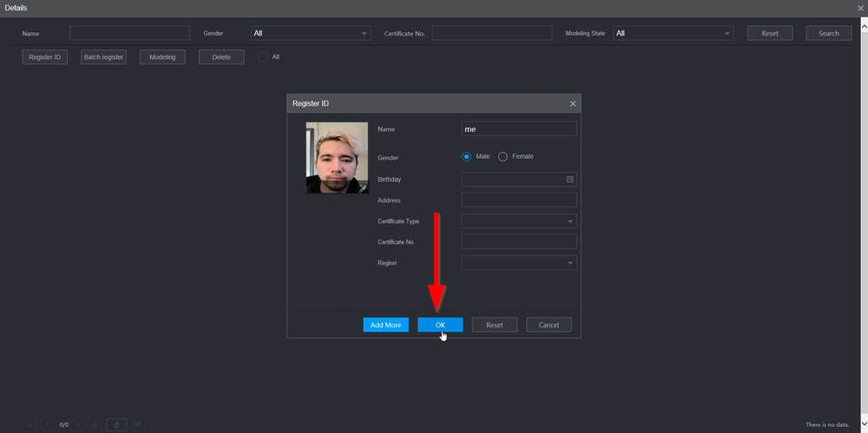This screenshot has width=868, height=433.
Task: Click the Add More button
Action: [385, 325]
